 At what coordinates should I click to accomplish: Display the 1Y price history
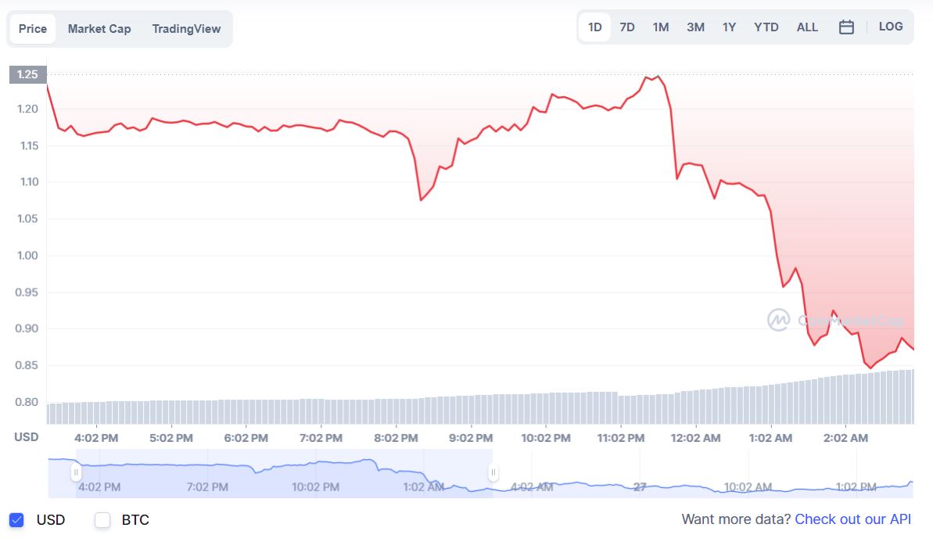click(x=729, y=27)
